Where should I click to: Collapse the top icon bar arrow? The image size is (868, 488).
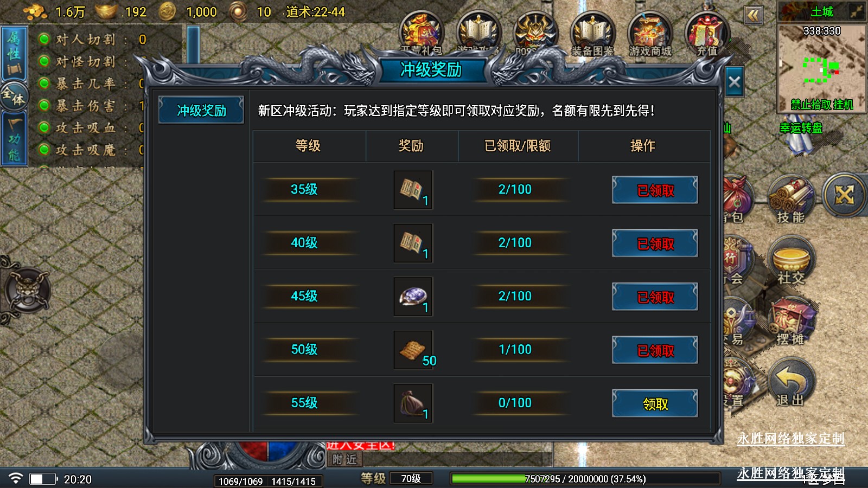[x=753, y=15]
